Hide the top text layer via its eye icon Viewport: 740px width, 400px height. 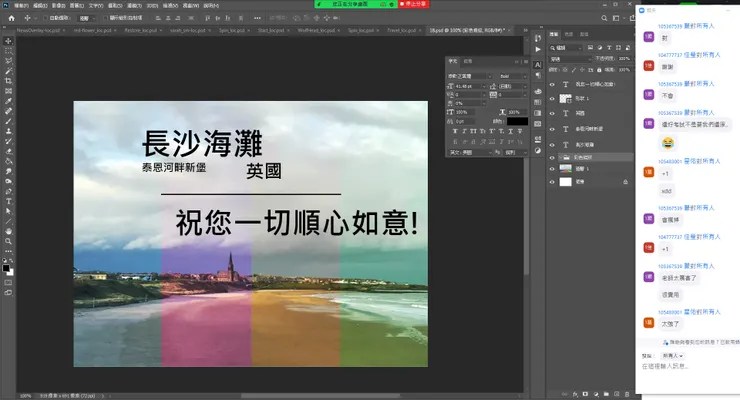(552, 84)
